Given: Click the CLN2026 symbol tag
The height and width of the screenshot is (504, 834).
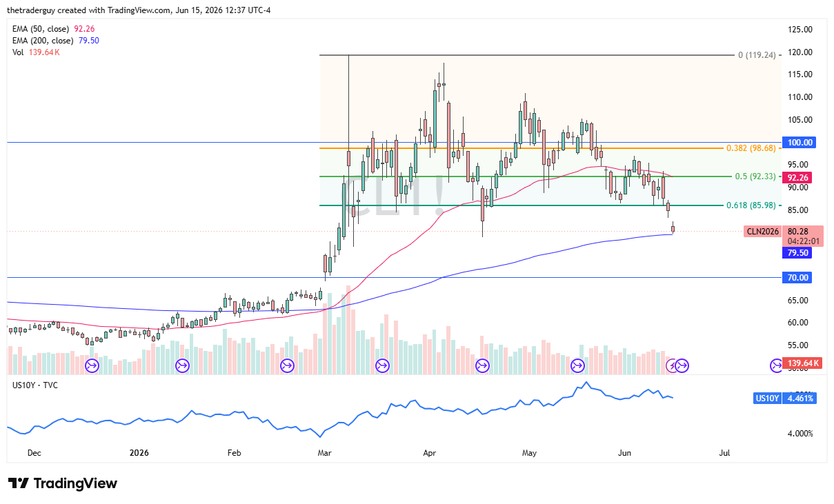Looking at the screenshot, I should [x=763, y=232].
